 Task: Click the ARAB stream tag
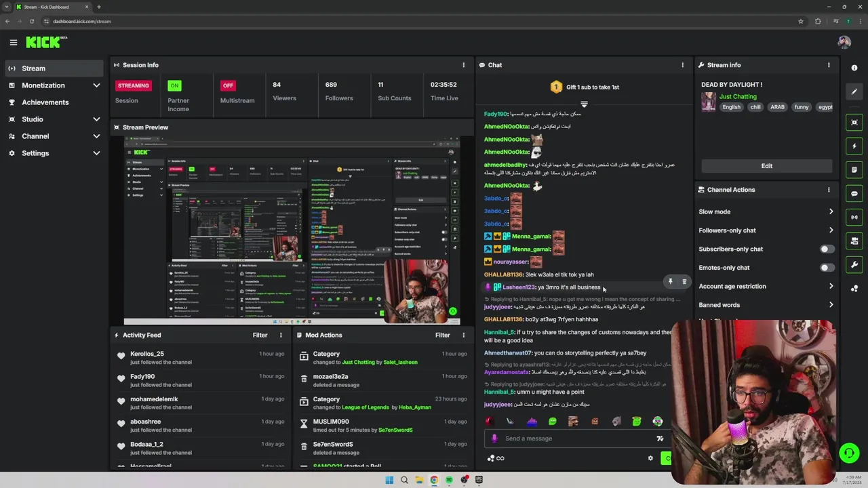(x=777, y=107)
